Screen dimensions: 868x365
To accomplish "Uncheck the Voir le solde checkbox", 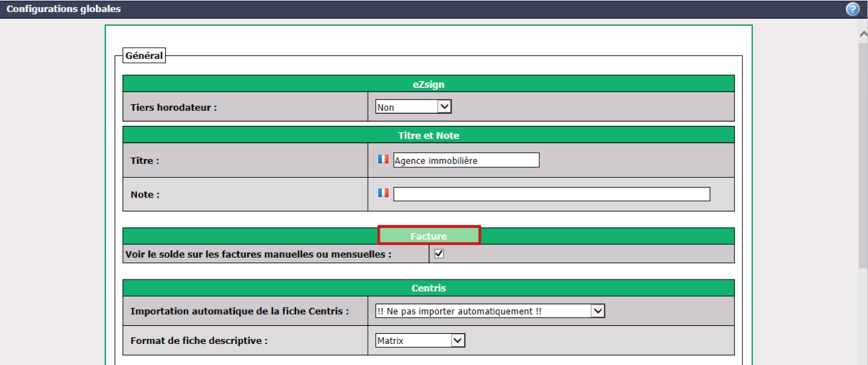I will click(x=439, y=254).
